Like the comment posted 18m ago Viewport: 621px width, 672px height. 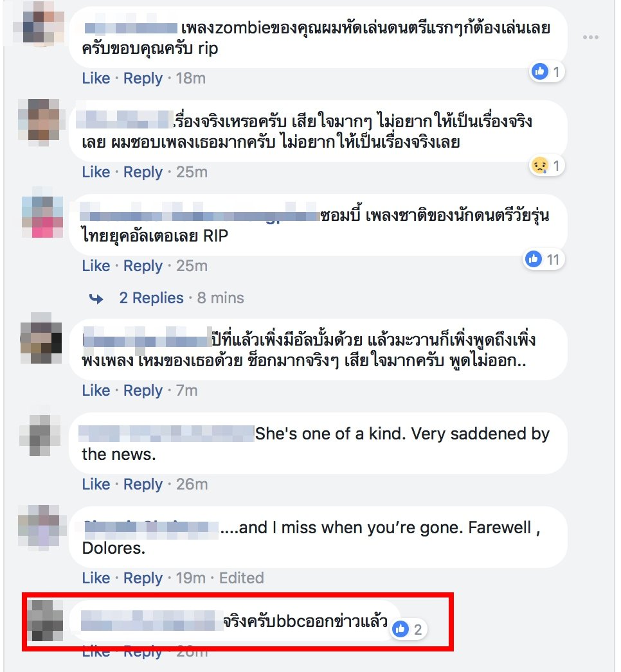point(96,78)
